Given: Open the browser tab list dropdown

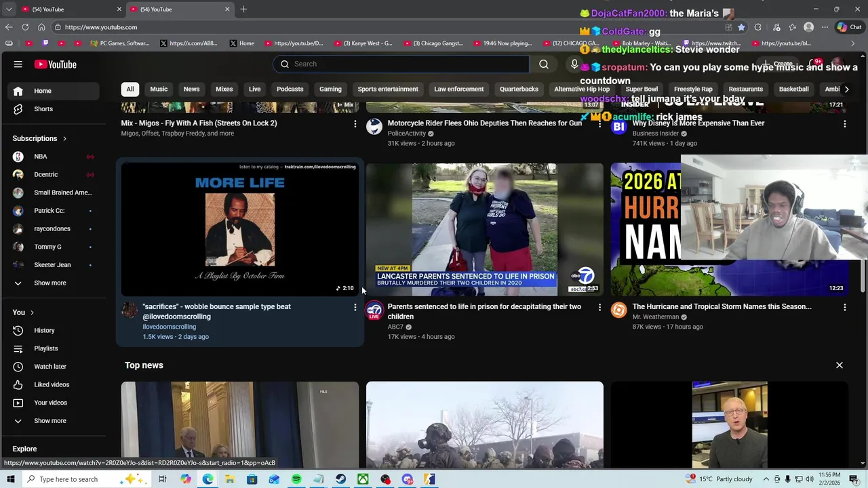Looking at the screenshot, I should [8, 9].
